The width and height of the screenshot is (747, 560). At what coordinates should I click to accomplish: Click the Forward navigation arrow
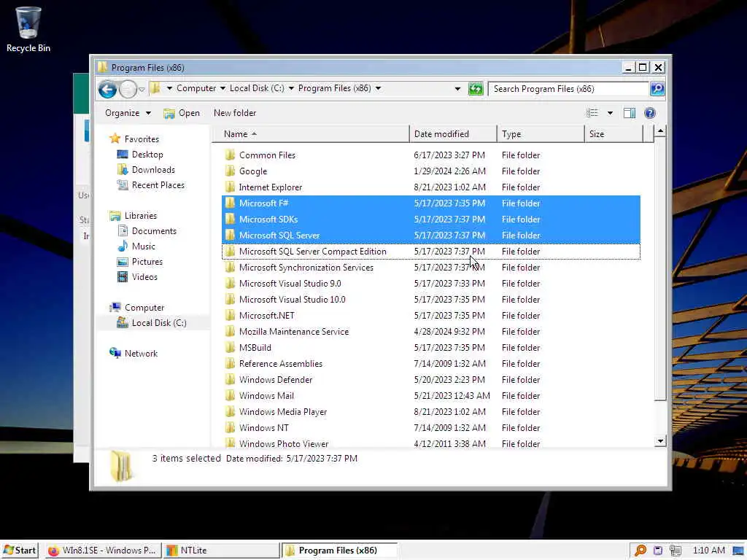point(128,89)
